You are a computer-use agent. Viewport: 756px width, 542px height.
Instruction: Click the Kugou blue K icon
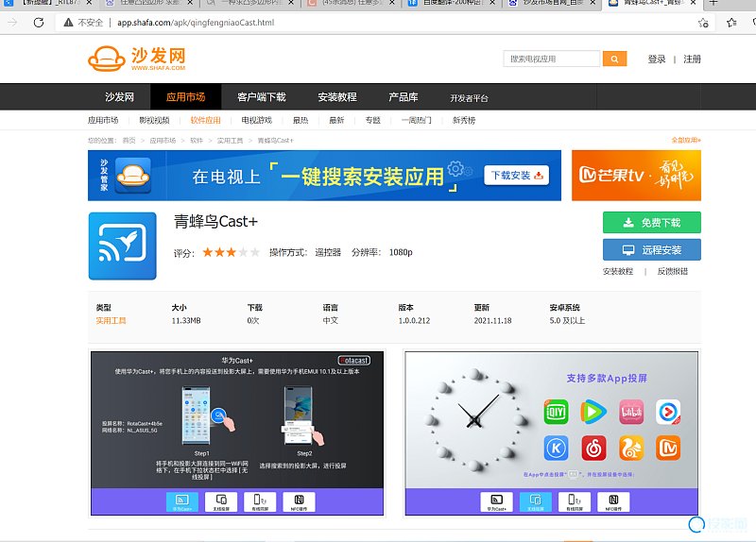556,449
